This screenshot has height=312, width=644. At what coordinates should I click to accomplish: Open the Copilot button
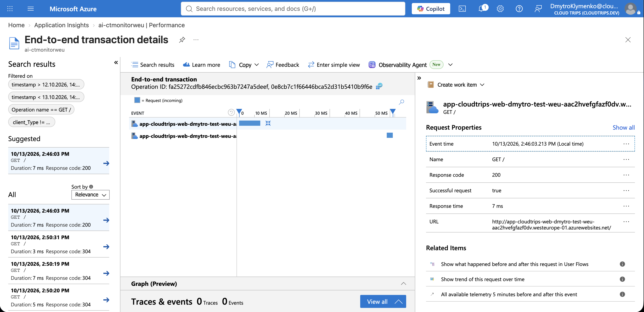[431, 9]
